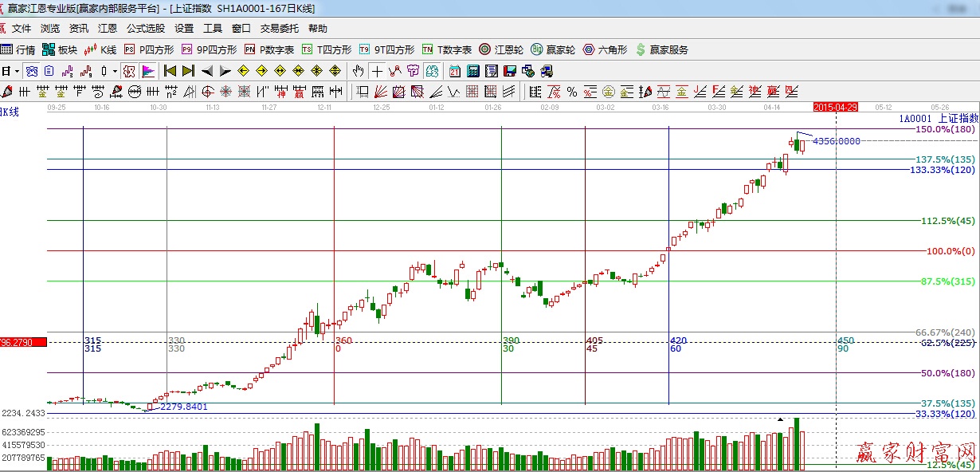
Task: Open the 江恩轮 (Gann wheel) tool
Action: click(501, 49)
